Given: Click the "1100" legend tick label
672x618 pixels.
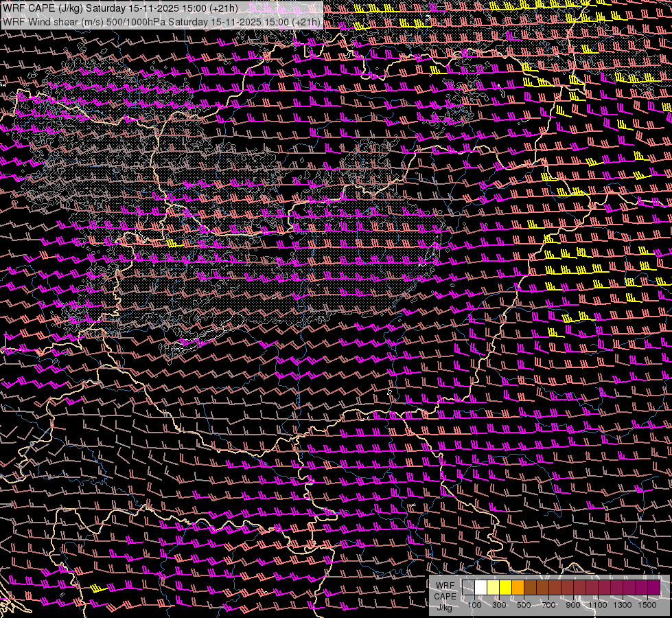Looking at the screenshot, I should click(598, 605).
